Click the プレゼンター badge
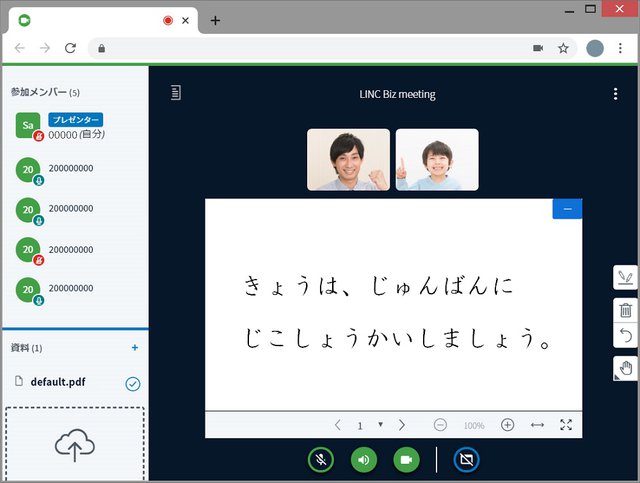This screenshot has width=640, height=483. click(x=76, y=120)
